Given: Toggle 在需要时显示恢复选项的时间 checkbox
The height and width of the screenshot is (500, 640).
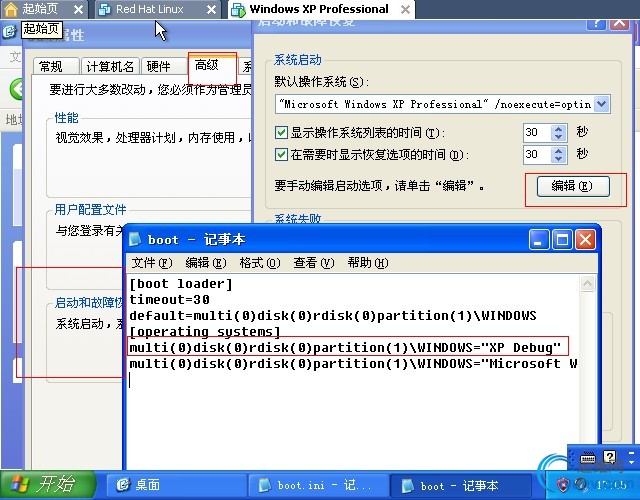Looking at the screenshot, I should point(281,155).
